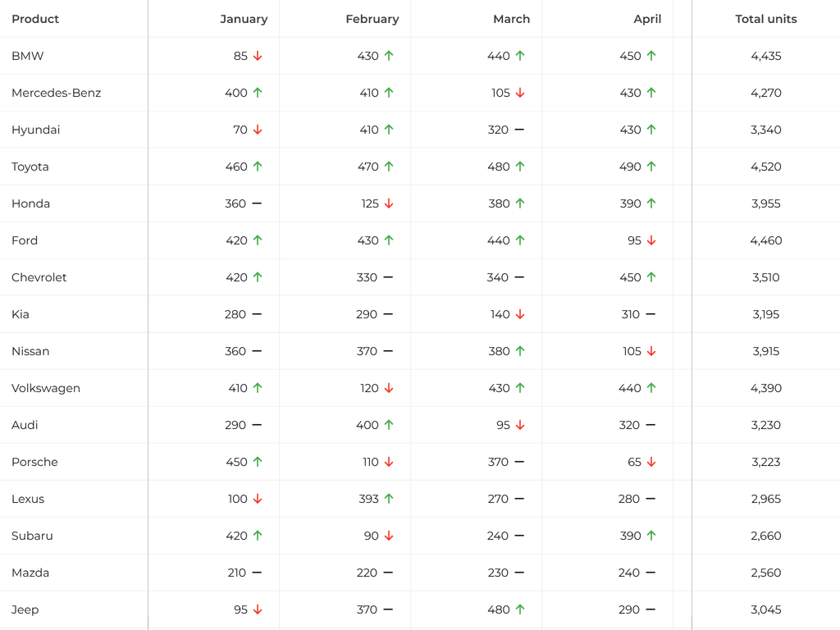Click the green up arrow in Lexus's February cell

point(389,499)
